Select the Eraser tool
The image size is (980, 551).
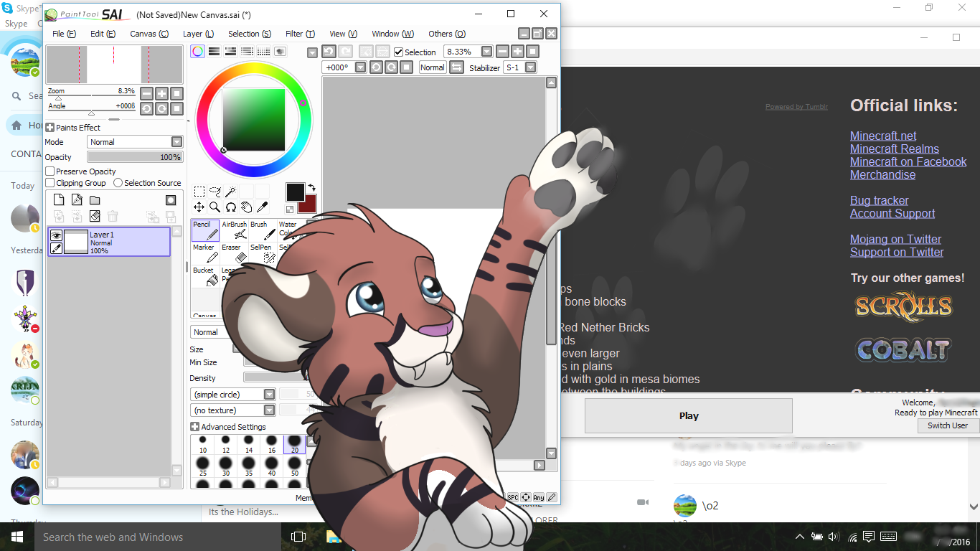[234, 253]
